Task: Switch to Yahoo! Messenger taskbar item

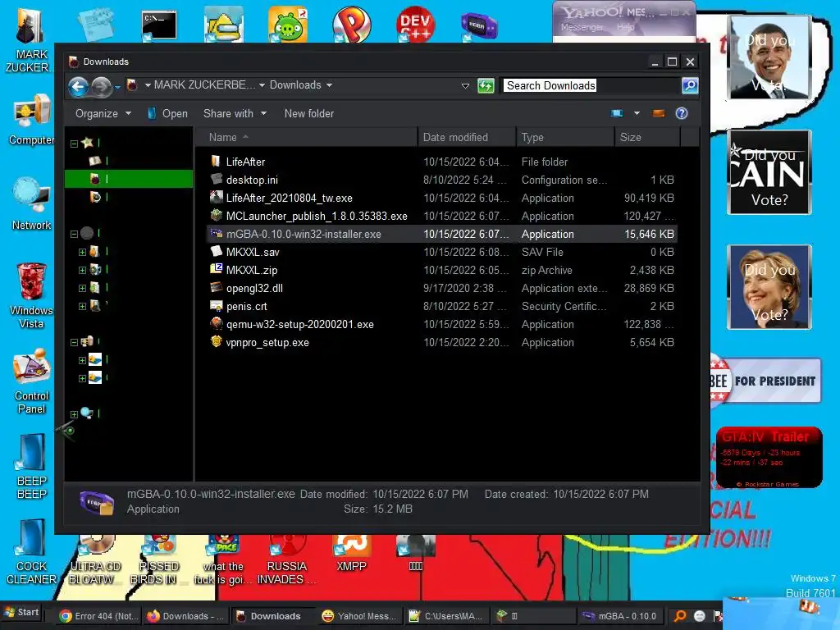Action: (x=360, y=616)
